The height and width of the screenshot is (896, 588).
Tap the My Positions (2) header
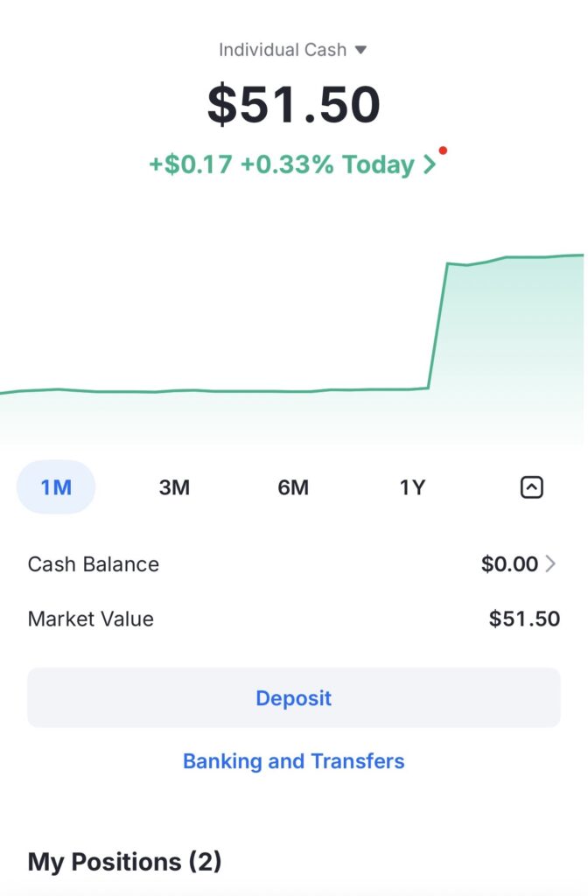coord(124,862)
